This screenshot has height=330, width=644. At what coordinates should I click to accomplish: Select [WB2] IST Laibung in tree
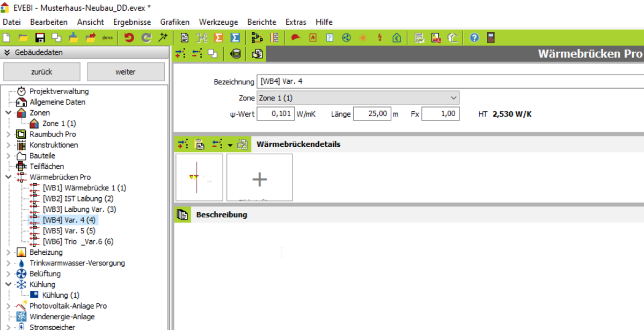(78, 198)
